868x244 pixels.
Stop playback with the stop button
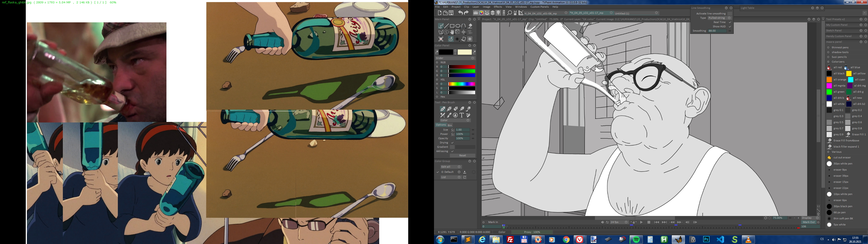pyautogui.click(x=649, y=222)
